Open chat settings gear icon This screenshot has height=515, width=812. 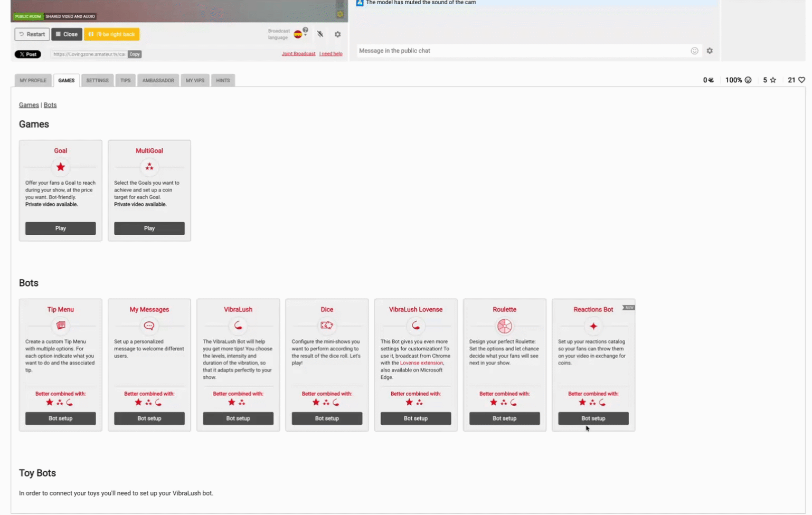click(x=710, y=51)
